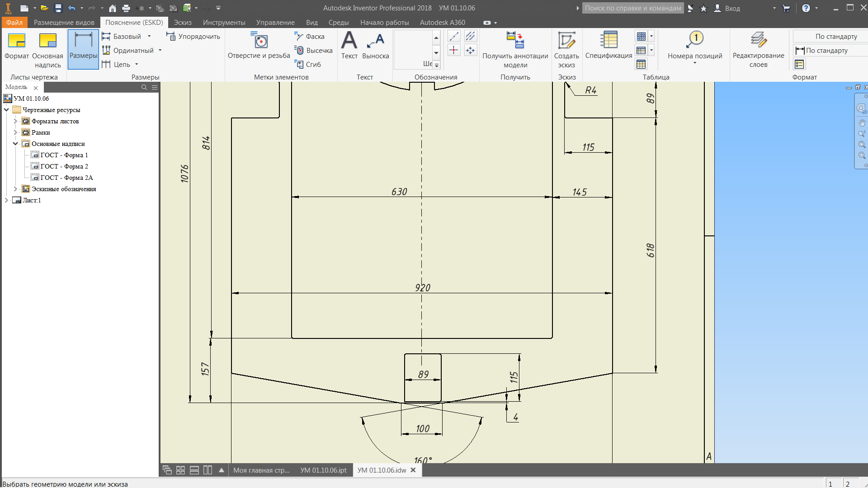The width and height of the screenshot is (868, 488).
Task: Click the Номера позиций balloon icon
Action: 694,41
